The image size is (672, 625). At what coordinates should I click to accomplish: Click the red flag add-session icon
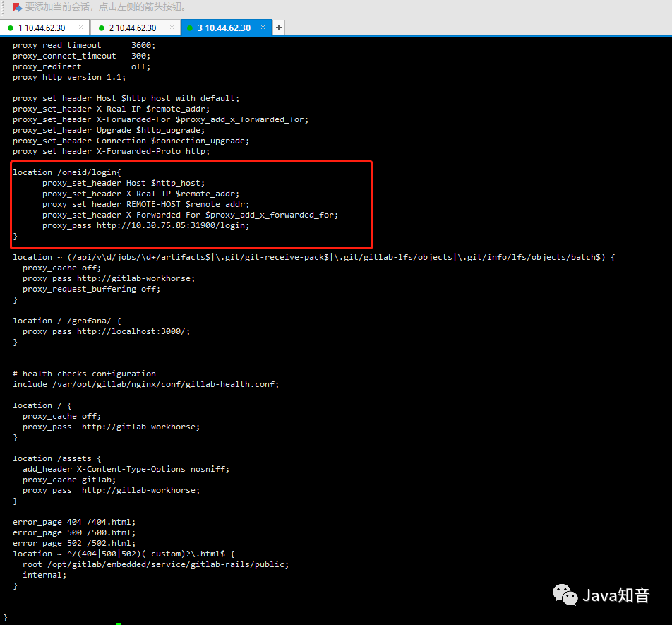tap(17, 7)
